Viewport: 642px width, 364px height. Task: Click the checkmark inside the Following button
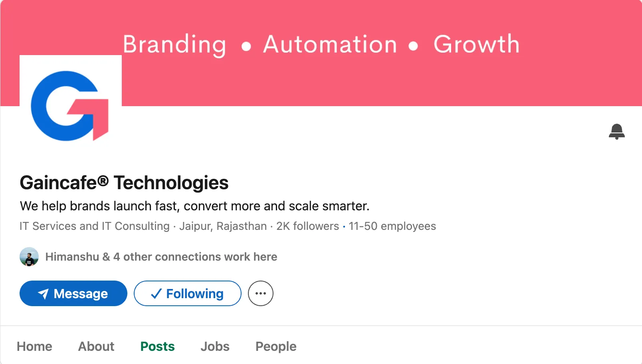coord(156,293)
